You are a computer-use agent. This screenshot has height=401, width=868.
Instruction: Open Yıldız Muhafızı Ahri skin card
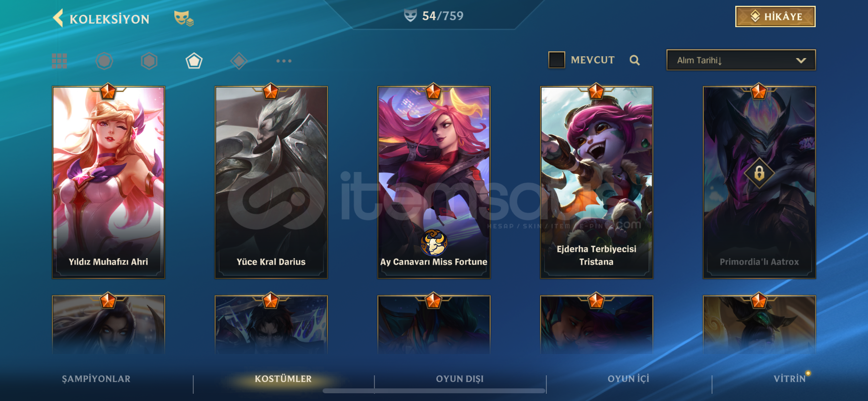[x=108, y=183]
